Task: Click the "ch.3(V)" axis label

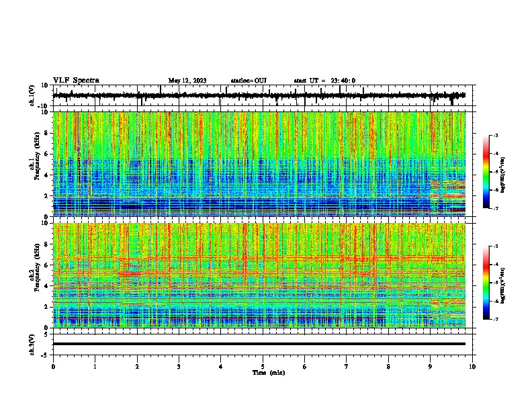Action: coord(32,345)
